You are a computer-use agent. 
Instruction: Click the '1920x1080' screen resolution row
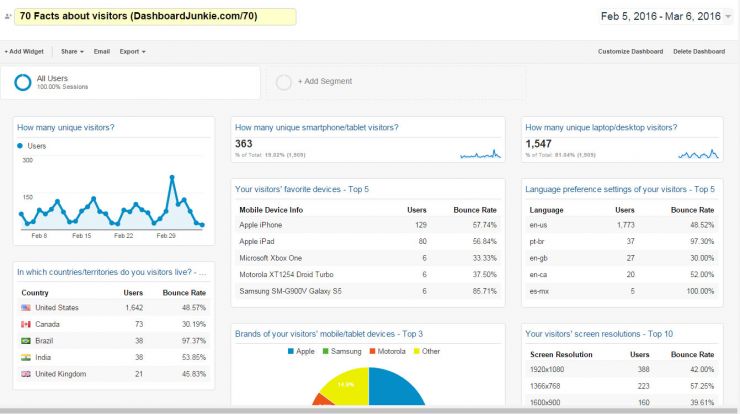pos(622,370)
